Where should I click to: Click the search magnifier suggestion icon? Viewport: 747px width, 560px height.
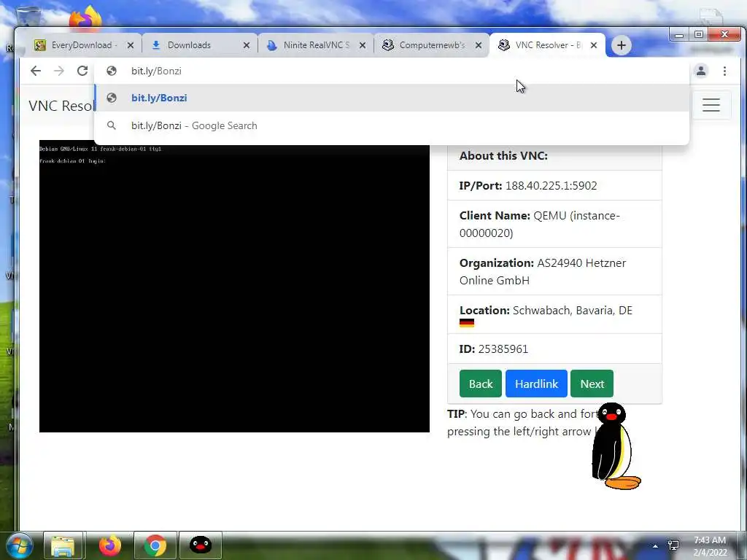tap(112, 125)
